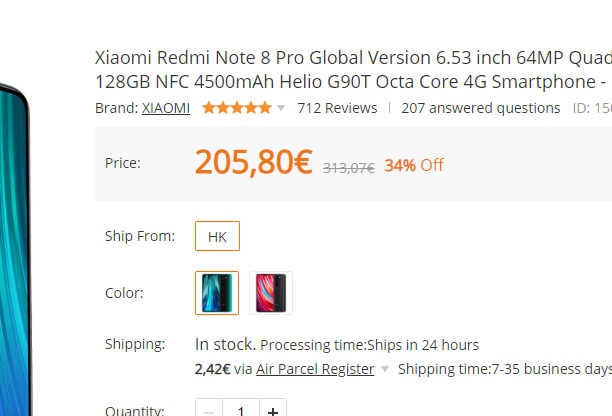Click the Air Parcel Register shipping link
Viewport: 612px width, 416px height.
pyautogui.click(x=315, y=369)
